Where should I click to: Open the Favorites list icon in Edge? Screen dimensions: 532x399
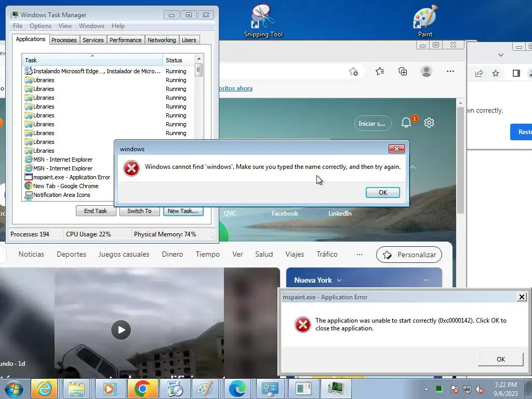(380, 71)
